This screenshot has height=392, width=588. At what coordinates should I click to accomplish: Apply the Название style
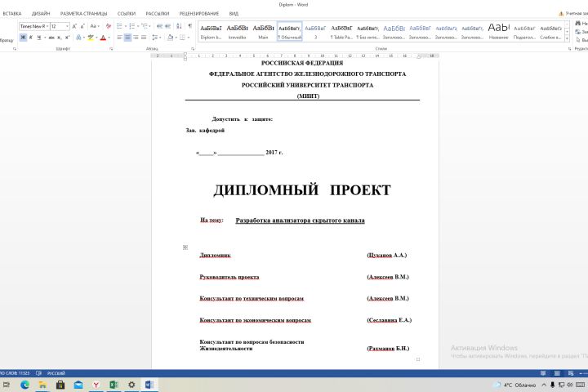click(x=498, y=32)
